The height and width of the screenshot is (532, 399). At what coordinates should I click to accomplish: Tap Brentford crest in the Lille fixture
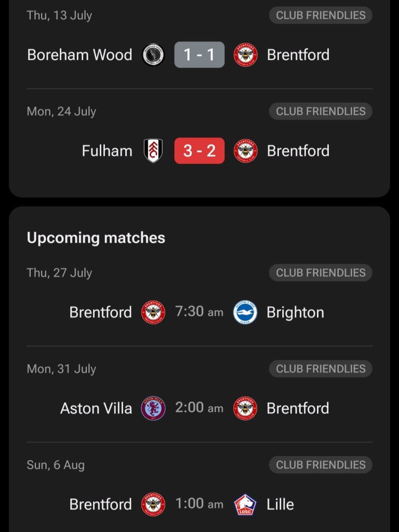point(153,504)
